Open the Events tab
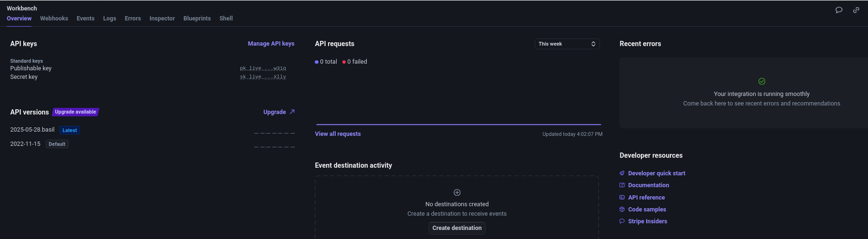 pos(86,19)
